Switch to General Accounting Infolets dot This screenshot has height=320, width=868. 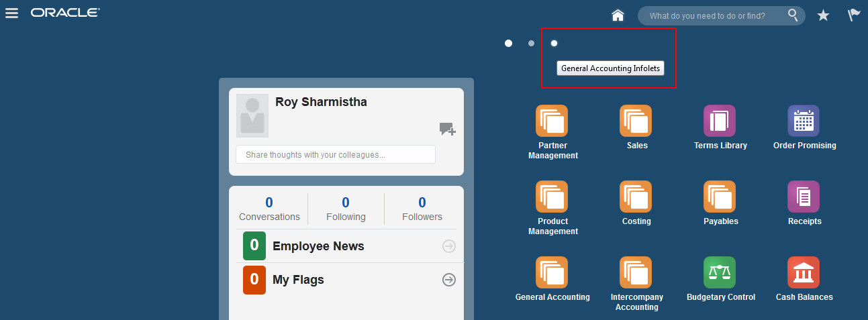[x=554, y=44]
